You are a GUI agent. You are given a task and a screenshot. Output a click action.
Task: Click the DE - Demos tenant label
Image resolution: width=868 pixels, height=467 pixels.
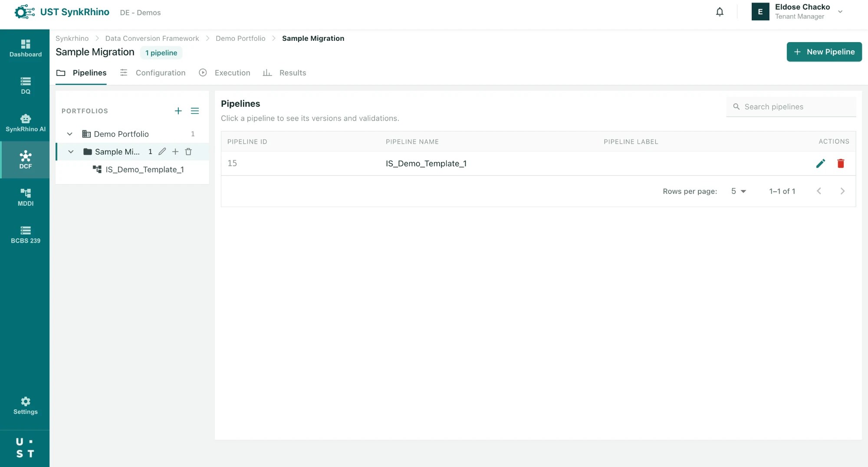point(140,13)
